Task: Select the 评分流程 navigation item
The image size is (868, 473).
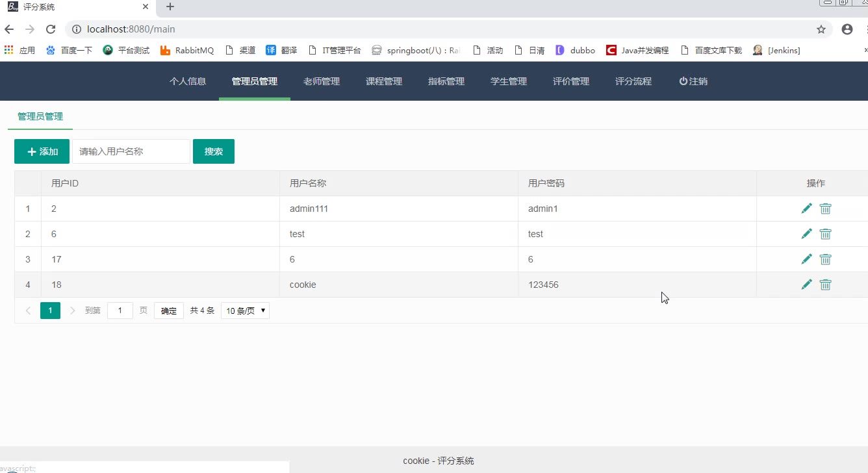Action: pos(633,81)
